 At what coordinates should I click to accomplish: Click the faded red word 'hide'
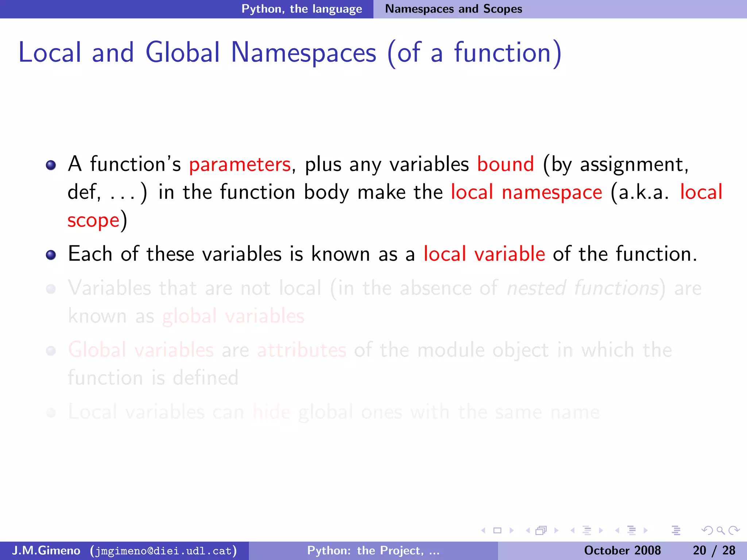(272, 412)
